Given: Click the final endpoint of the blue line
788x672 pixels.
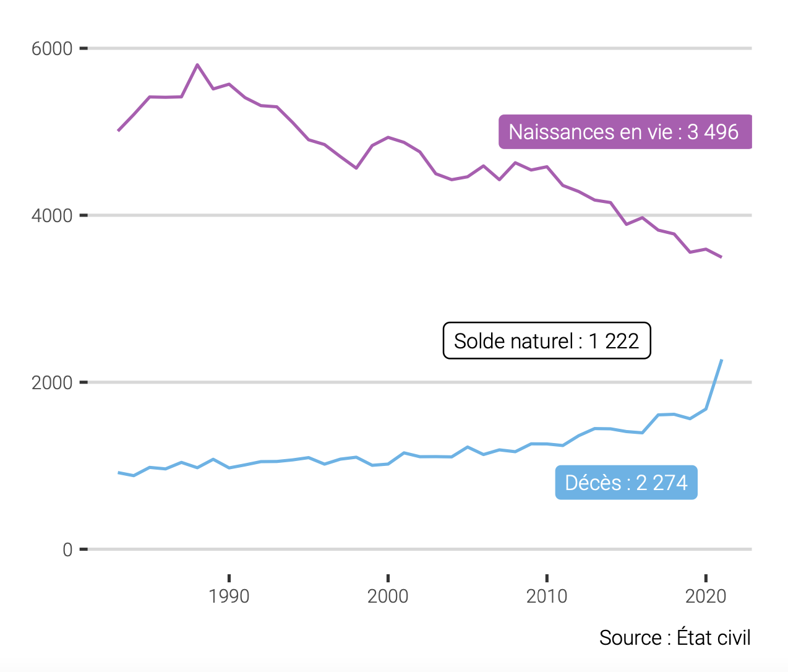Looking at the screenshot, I should pos(722,360).
